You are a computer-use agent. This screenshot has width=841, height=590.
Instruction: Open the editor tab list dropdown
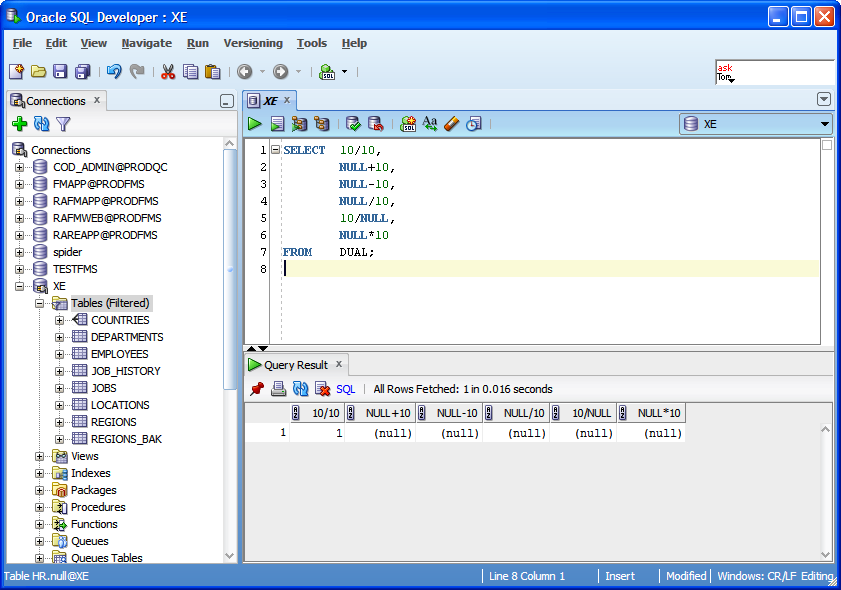click(x=824, y=99)
